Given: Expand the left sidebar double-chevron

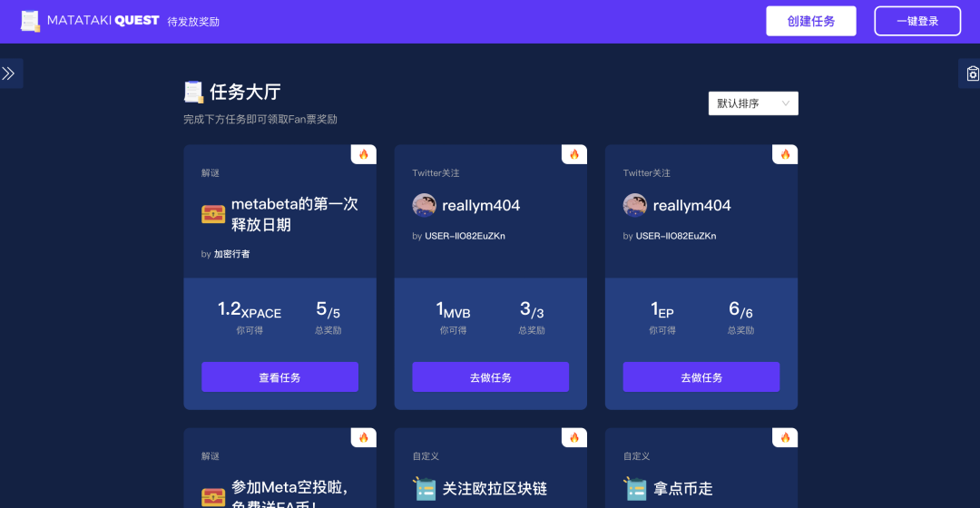Looking at the screenshot, I should click(x=9, y=73).
